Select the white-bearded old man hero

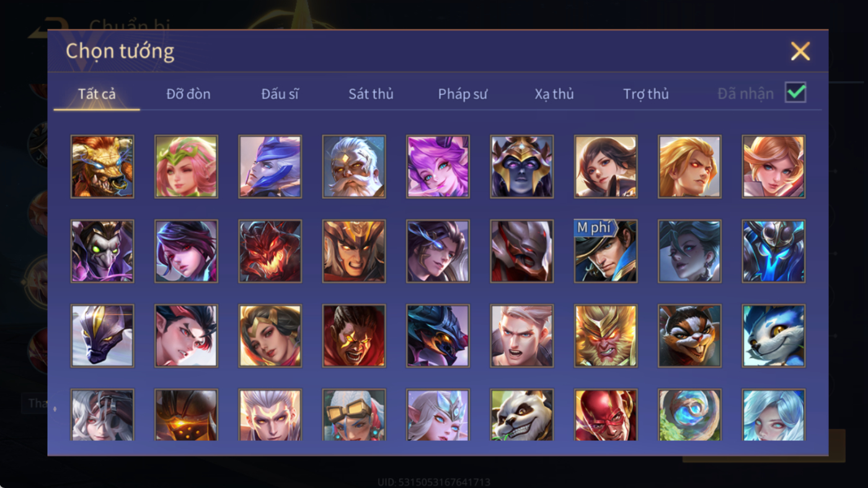354,167
